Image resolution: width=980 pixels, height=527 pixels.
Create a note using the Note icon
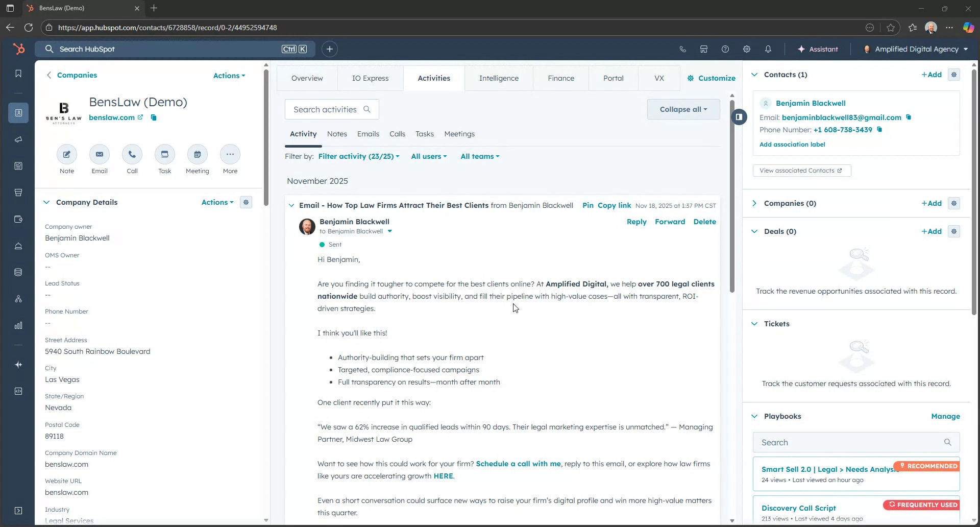click(66, 154)
